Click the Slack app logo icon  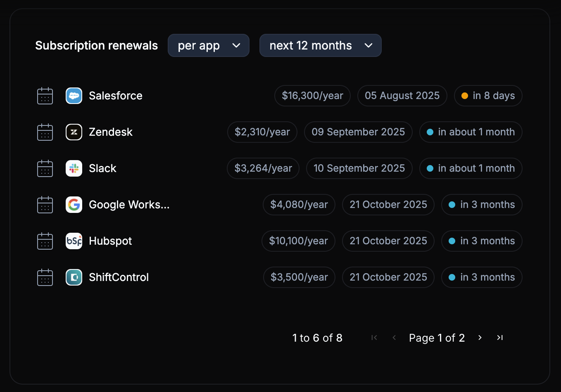point(74,168)
